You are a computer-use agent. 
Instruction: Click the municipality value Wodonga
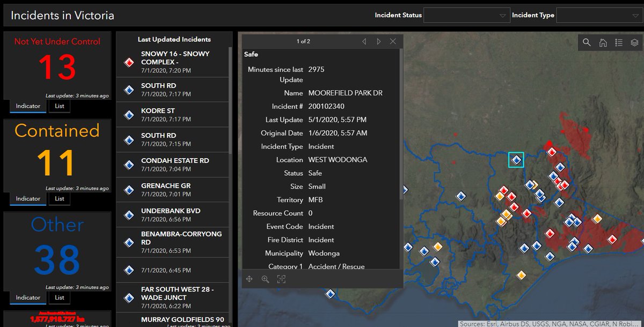click(324, 253)
